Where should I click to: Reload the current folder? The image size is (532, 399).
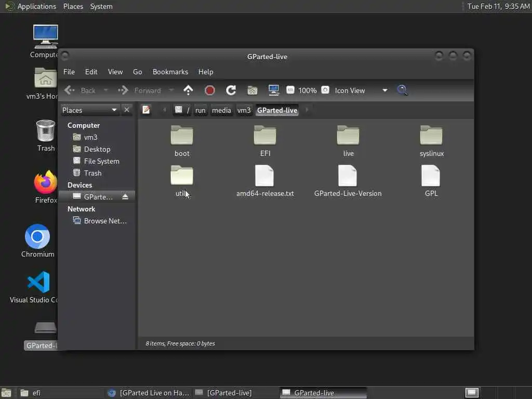(231, 90)
